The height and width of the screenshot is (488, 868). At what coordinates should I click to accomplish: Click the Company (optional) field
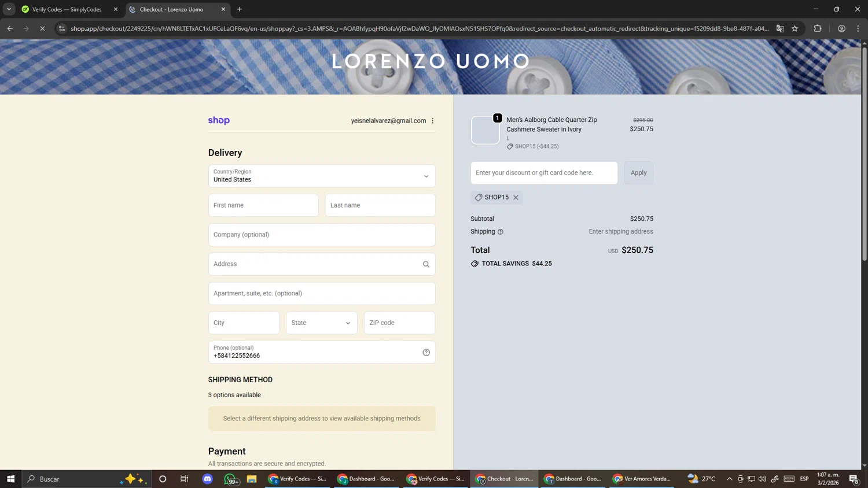tap(322, 235)
